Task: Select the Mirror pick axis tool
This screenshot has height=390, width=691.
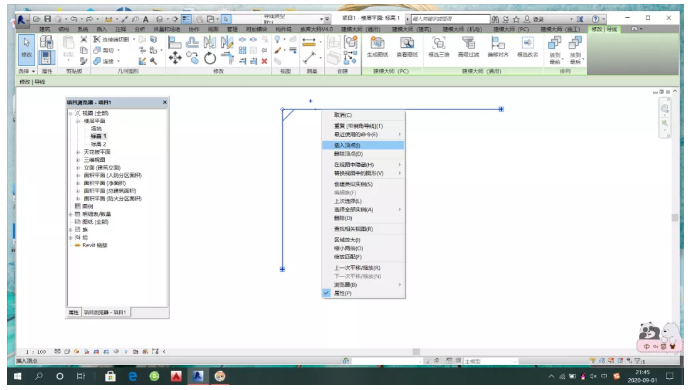Action: tap(210, 43)
